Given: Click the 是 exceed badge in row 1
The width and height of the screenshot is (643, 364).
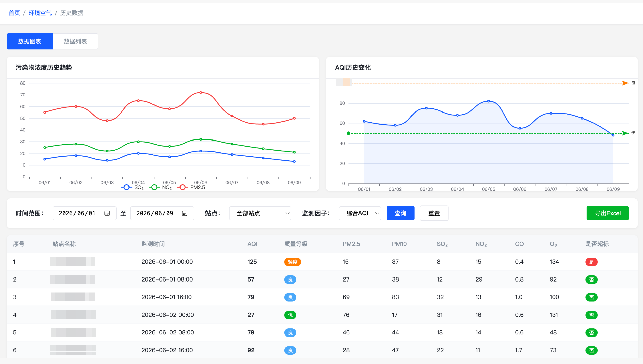Looking at the screenshot, I should [591, 262].
